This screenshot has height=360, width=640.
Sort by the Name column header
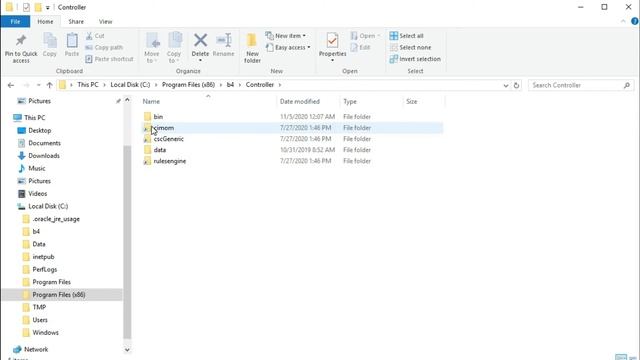tap(151, 102)
